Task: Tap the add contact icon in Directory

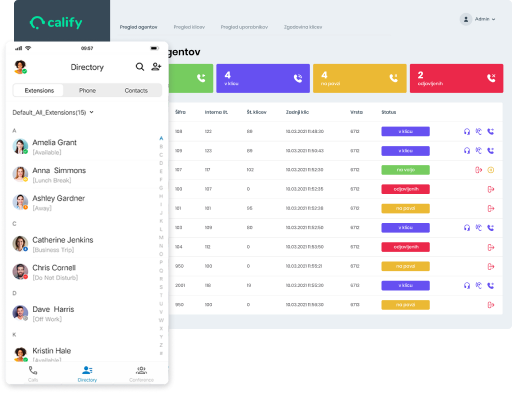Action: (156, 67)
